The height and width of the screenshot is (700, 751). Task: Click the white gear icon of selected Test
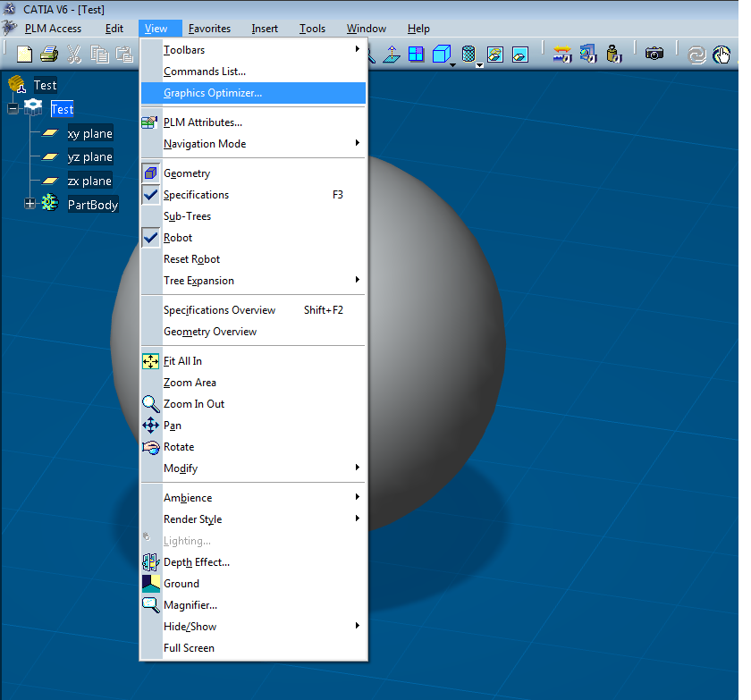pyautogui.click(x=33, y=108)
